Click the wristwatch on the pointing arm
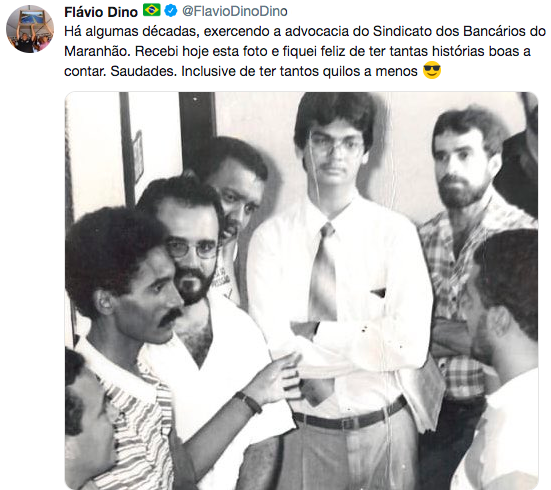 [x=249, y=402]
